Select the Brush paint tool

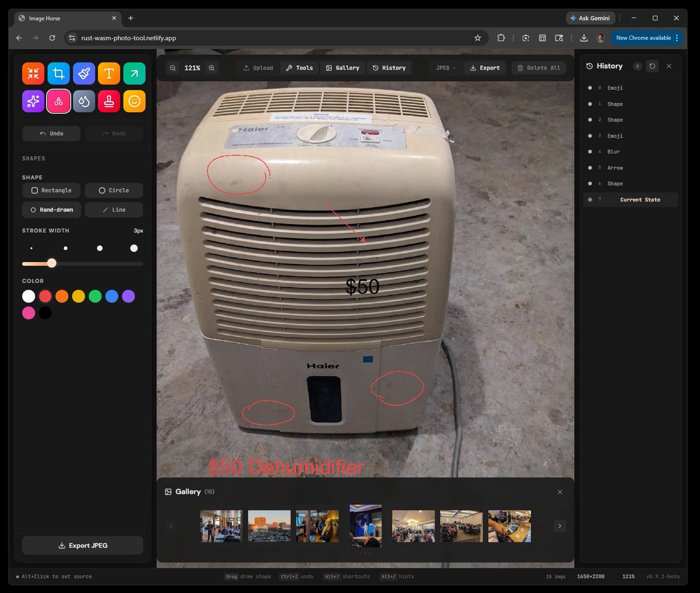pyautogui.click(x=84, y=74)
